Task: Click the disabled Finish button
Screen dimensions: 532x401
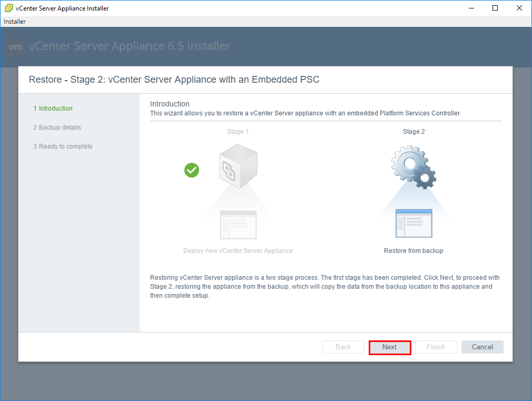Action: coord(436,347)
